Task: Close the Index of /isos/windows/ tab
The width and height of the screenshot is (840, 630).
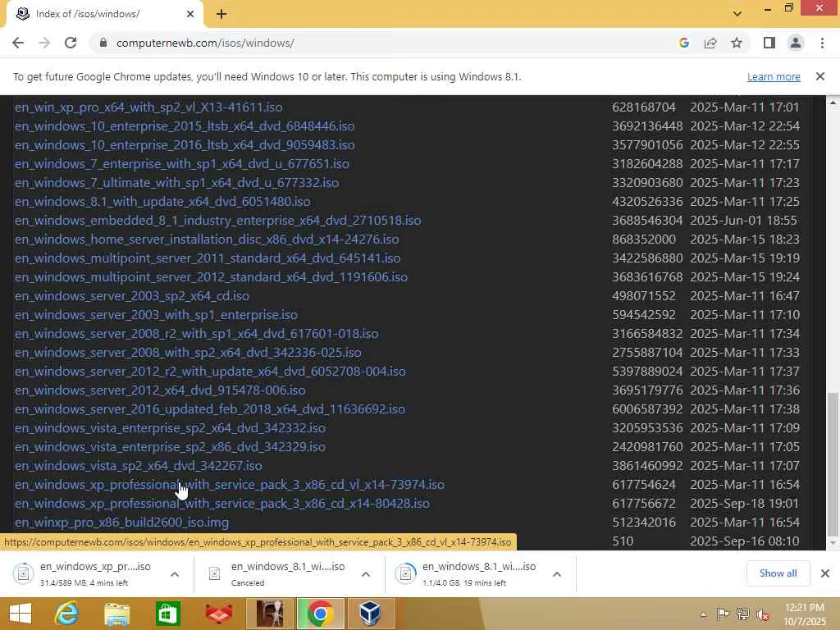Action: tap(190, 15)
